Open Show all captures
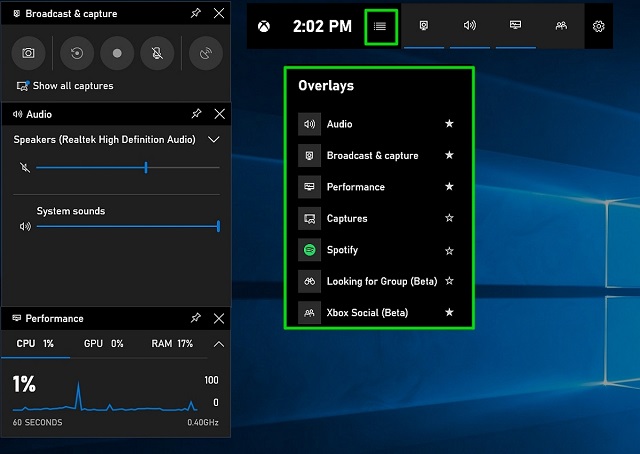This screenshot has height=454, width=640. pyautogui.click(x=65, y=86)
